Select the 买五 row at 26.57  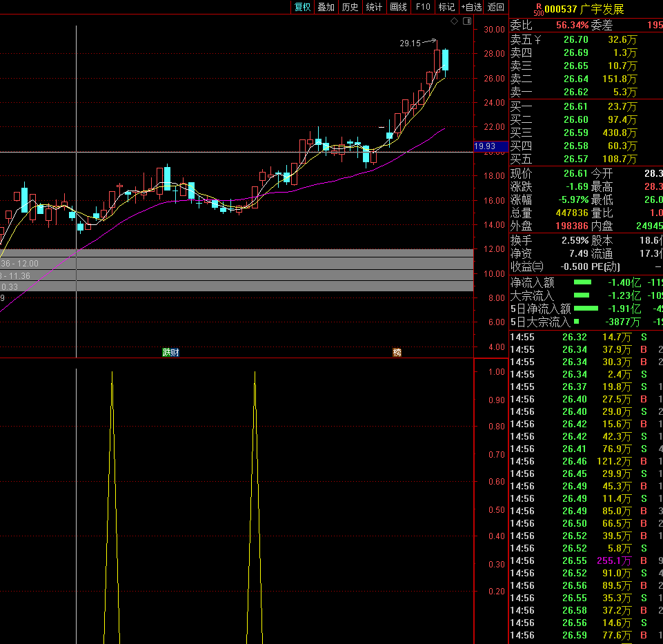[586, 159]
